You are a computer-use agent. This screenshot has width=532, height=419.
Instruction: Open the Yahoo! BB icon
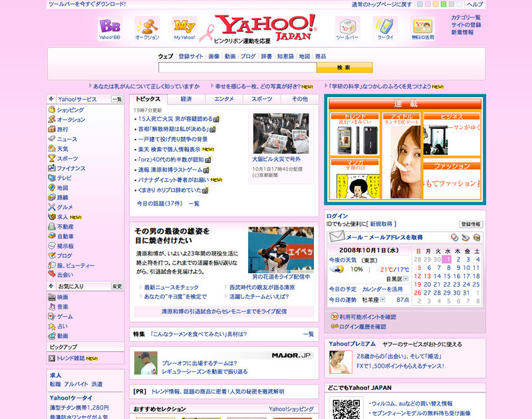[x=110, y=29]
